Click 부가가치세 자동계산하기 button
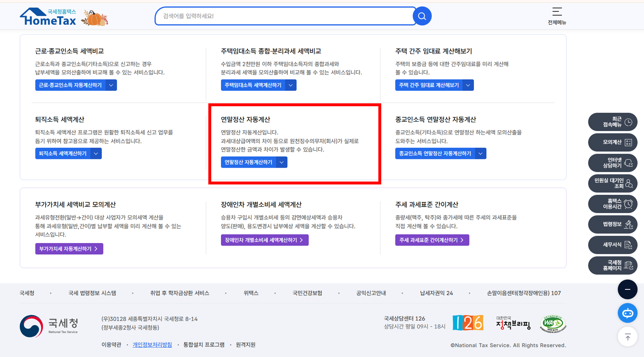644x357 pixels. point(69,249)
